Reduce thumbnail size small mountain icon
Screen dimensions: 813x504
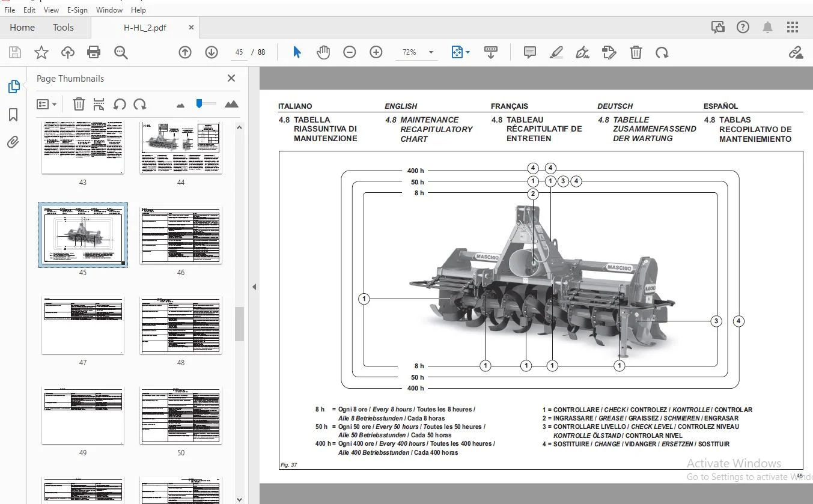(x=180, y=105)
